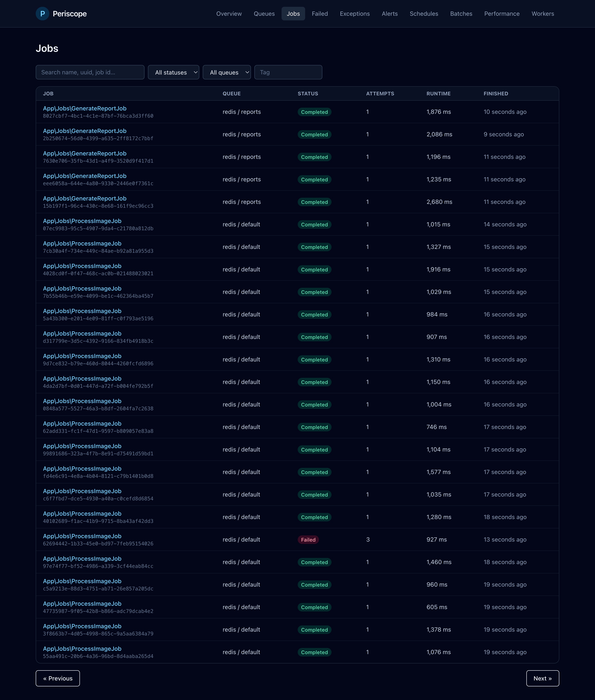Open ProcessImageJob with uuid 7cb30a4f
The width and height of the screenshot is (595, 700).
tap(82, 243)
